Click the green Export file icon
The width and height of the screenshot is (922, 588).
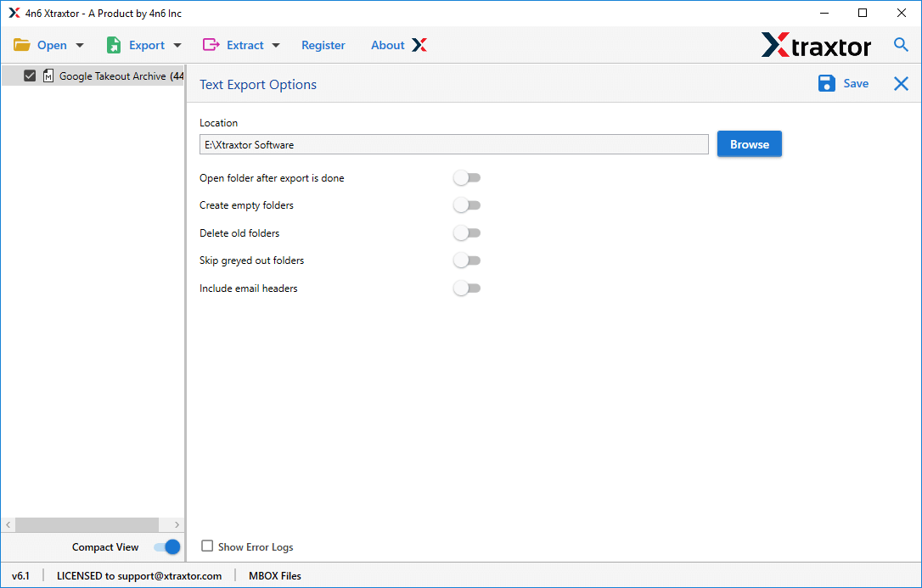114,45
